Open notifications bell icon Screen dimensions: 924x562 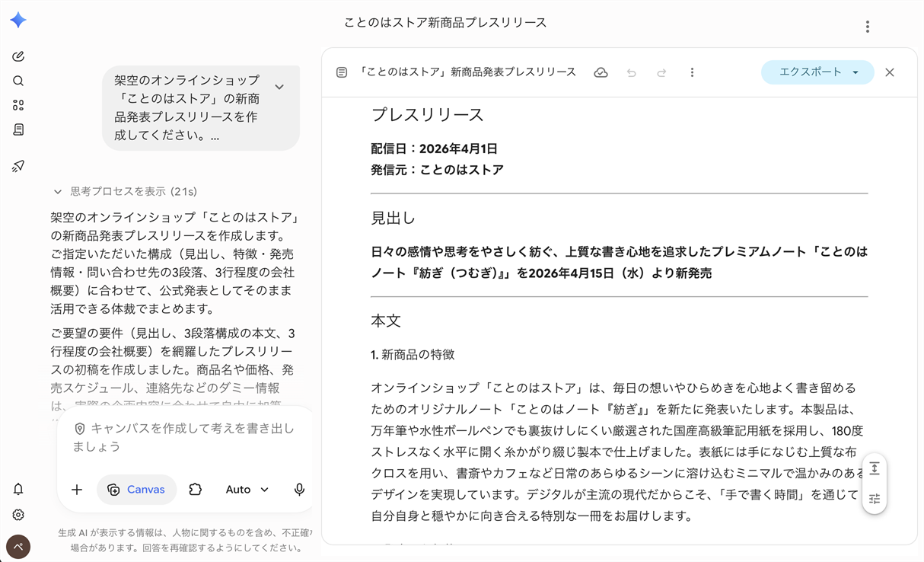18,489
